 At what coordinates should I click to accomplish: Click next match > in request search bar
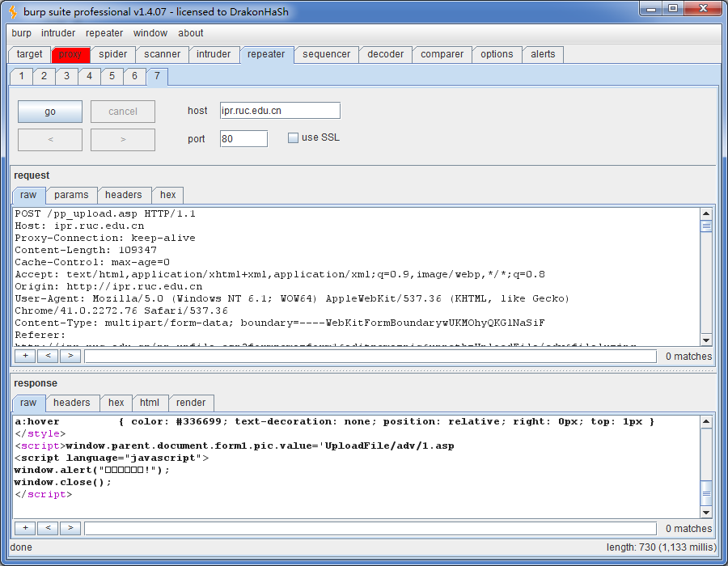coord(70,356)
